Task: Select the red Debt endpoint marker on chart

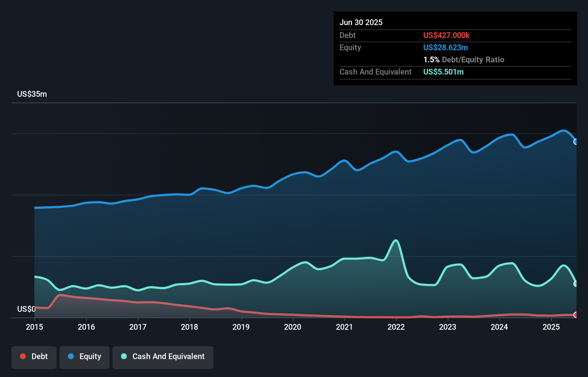Action: coord(576,315)
